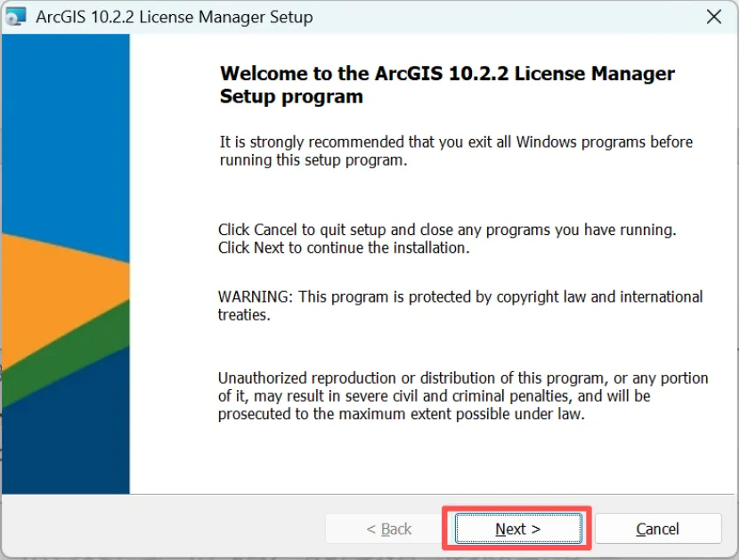Viewport: 740px width, 560px height.
Task: Close the License Manager Setup window
Action: pyautogui.click(x=713, y=17)
